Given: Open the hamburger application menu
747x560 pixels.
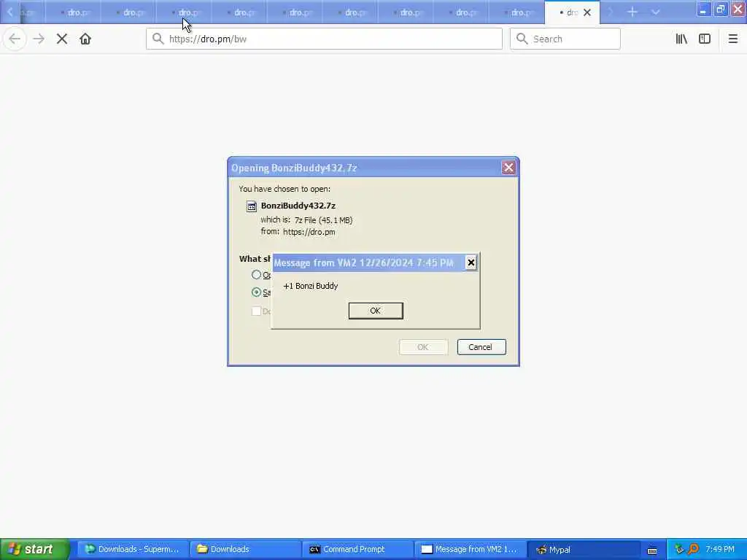Looking at the screenshot, I should [x=732, y=39].
